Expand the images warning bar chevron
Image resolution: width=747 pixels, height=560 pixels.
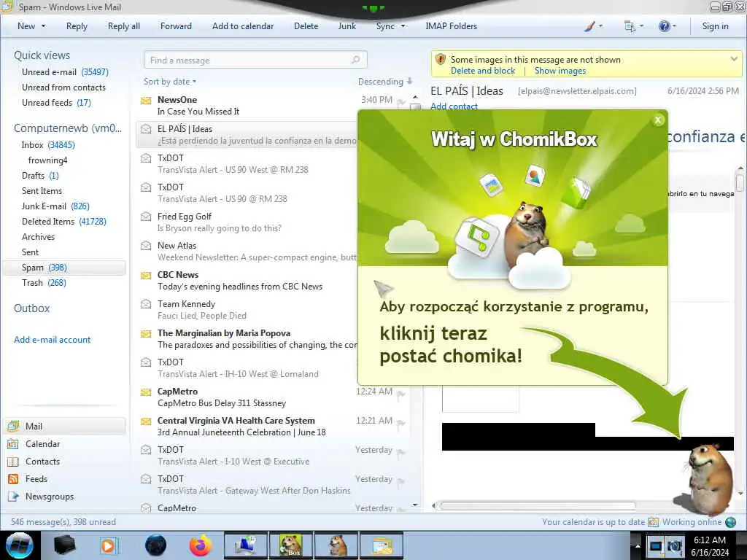(x=734, y=59)
